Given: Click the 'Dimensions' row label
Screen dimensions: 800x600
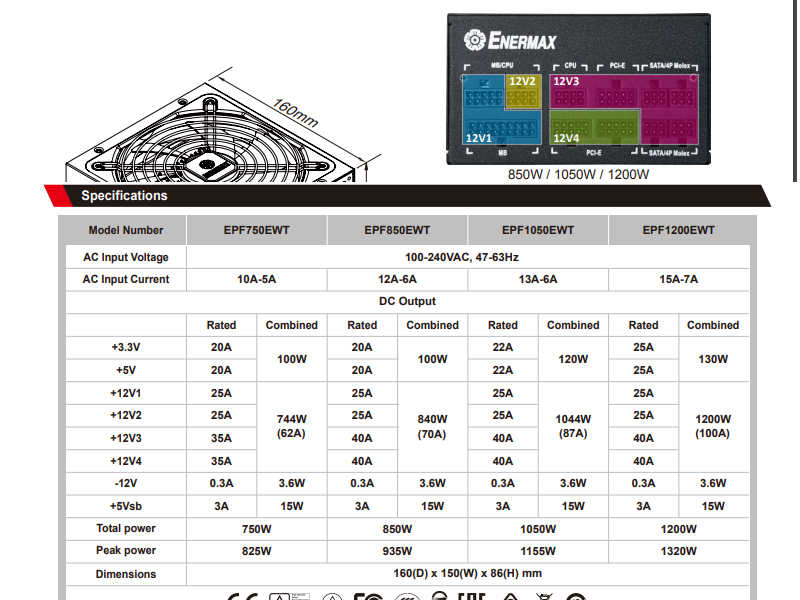Looking at the screenshot, I should [x=126, y=574].
